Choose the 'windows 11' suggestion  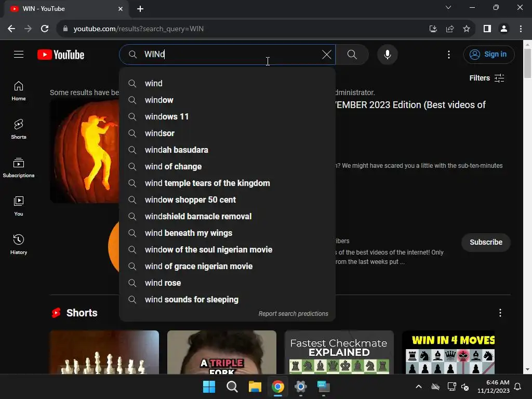[x=228, y=116]
